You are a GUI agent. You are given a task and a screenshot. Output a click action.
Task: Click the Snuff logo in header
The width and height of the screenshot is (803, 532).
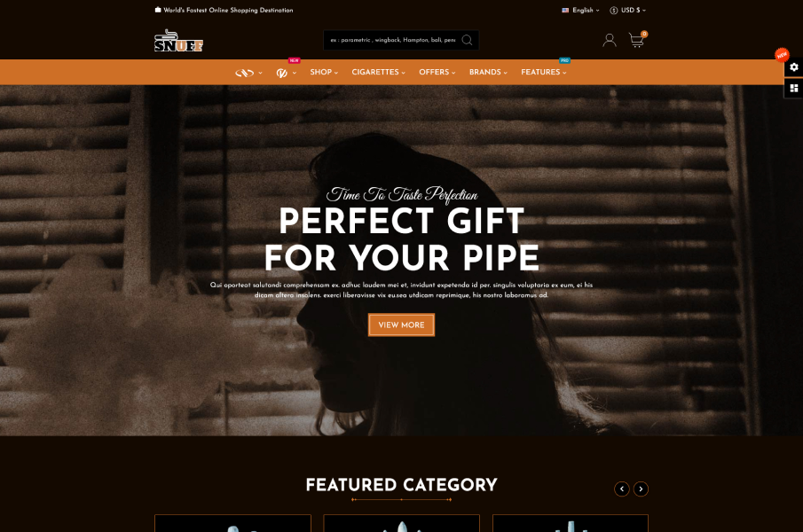pyautogui.click(x=178, y=41)
